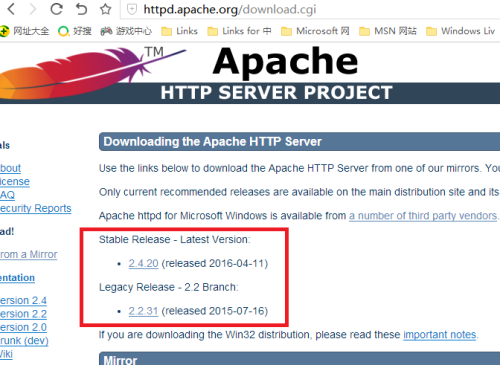The image size is (500, 365).
Task: Click the 'Legacy Release - 2.2 Branch:' text
Action: click(169, 287)
